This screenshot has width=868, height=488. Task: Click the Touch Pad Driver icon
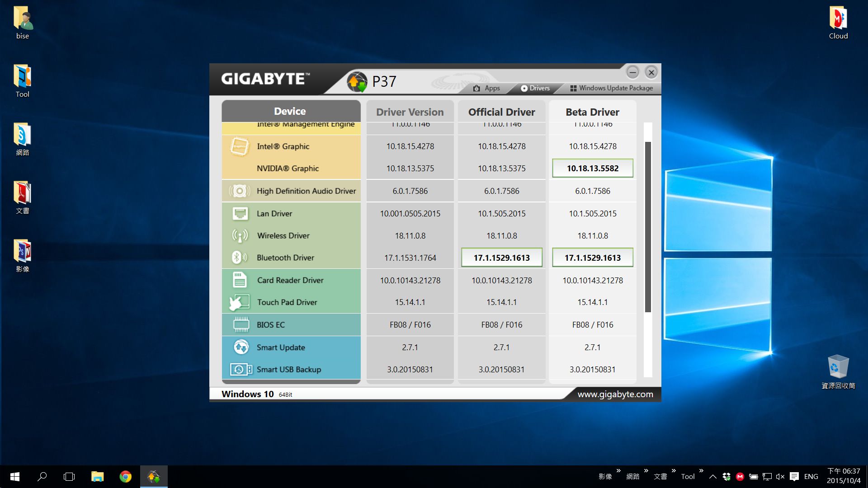pos(239,302)
